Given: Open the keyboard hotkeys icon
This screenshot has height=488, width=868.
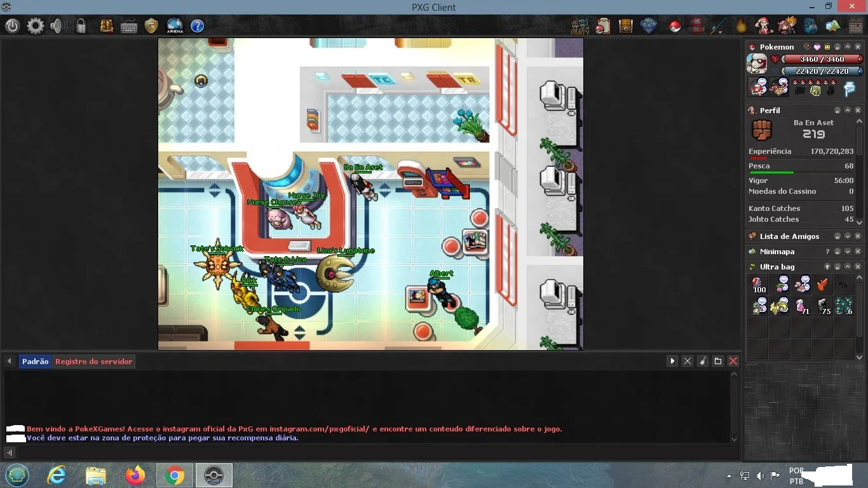Looking at the screenshot, I should click(x=129, y=26).
